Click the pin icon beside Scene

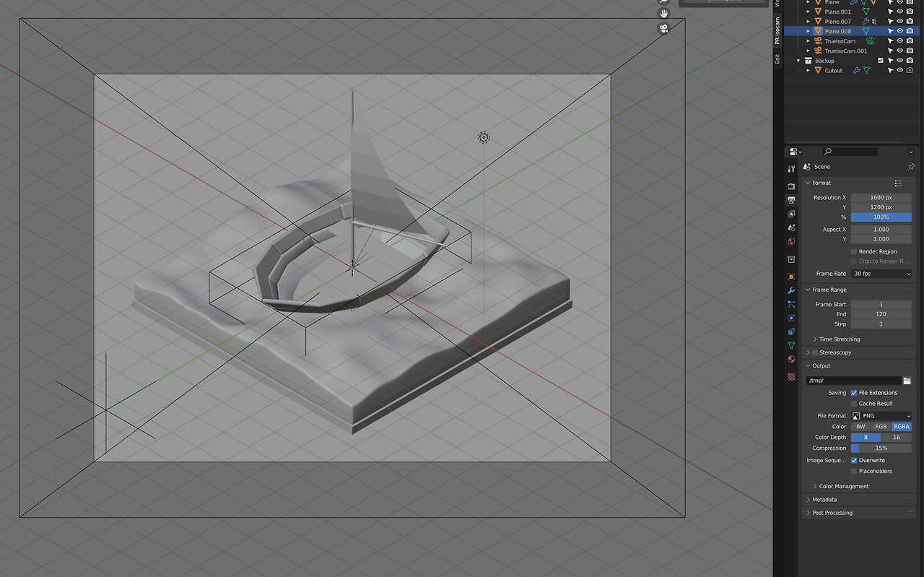tap(910, 167)
